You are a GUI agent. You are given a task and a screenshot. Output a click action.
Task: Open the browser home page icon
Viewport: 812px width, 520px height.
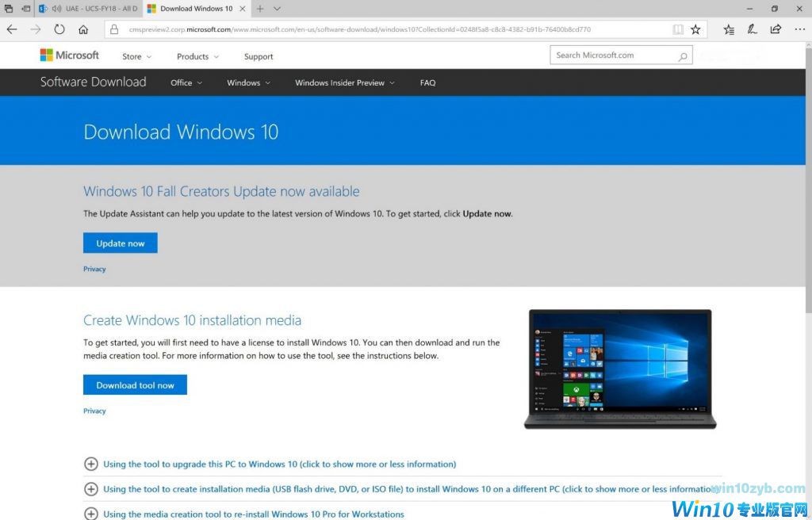tap(82, 29)
